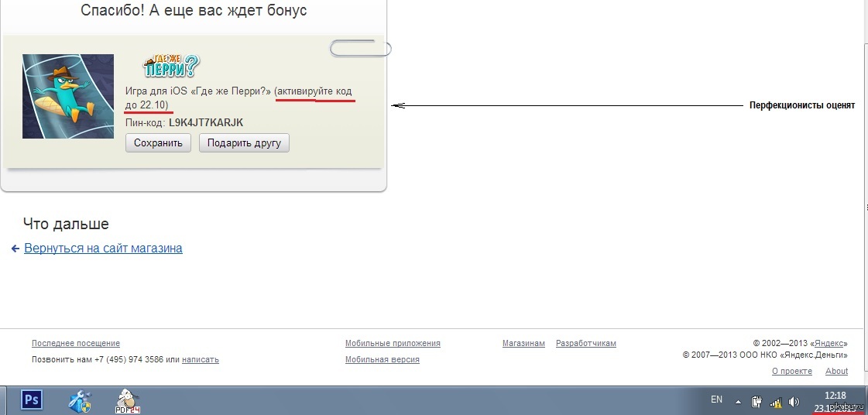Click the power plug tray icon
Screen dimensions: 868x415
point(757,402)
